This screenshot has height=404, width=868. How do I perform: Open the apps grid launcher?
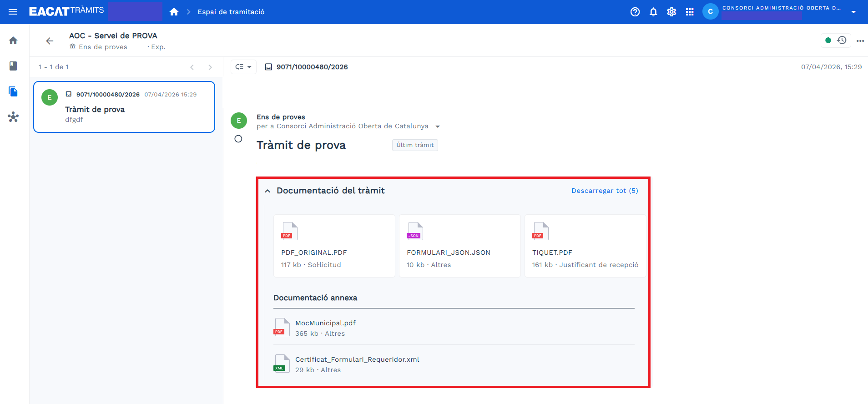tap(690, 12)
